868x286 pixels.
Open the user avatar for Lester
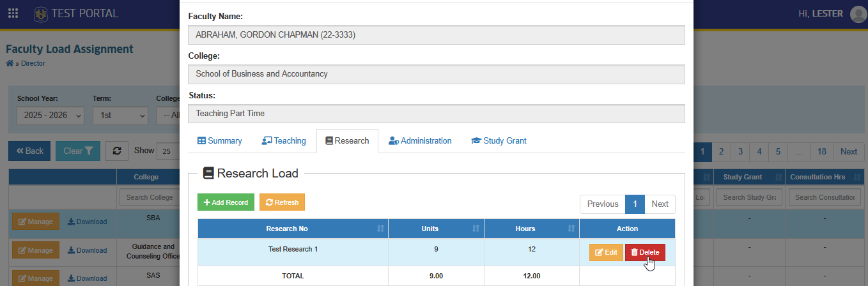[x=858, y=14]
